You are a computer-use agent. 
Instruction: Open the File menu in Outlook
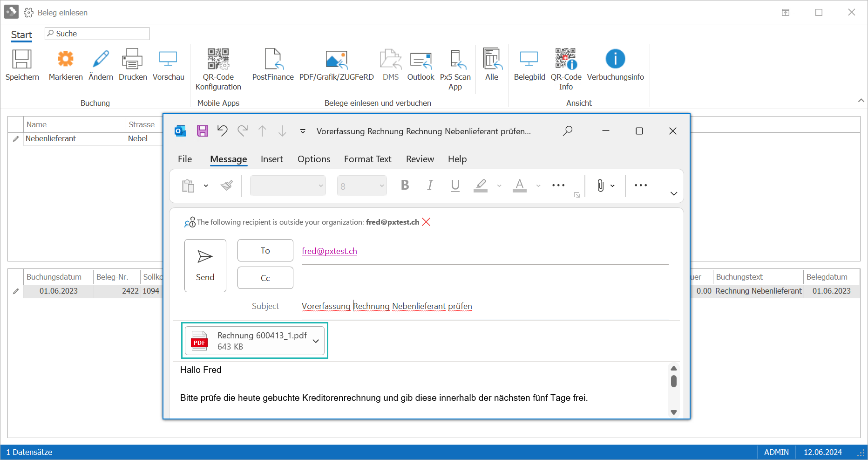click(185, 159)
